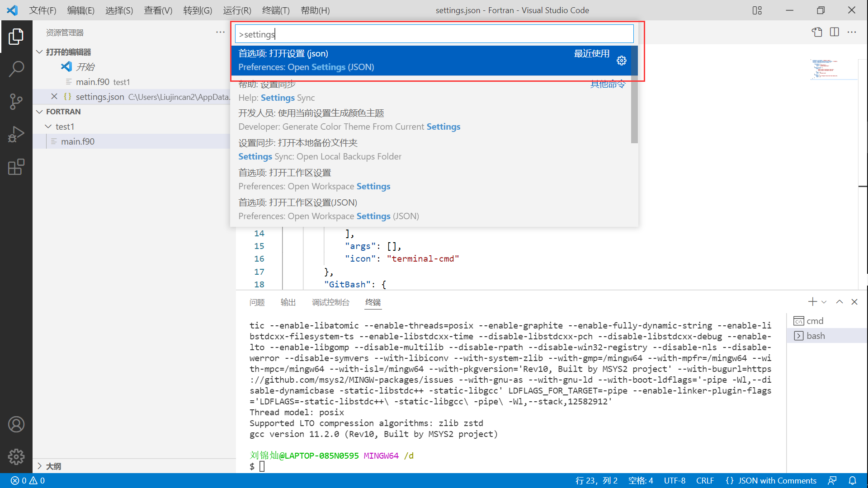The image size is (868, 488).
Task: Open the notifications bell in status bar
Action: (x=852, y=481)
